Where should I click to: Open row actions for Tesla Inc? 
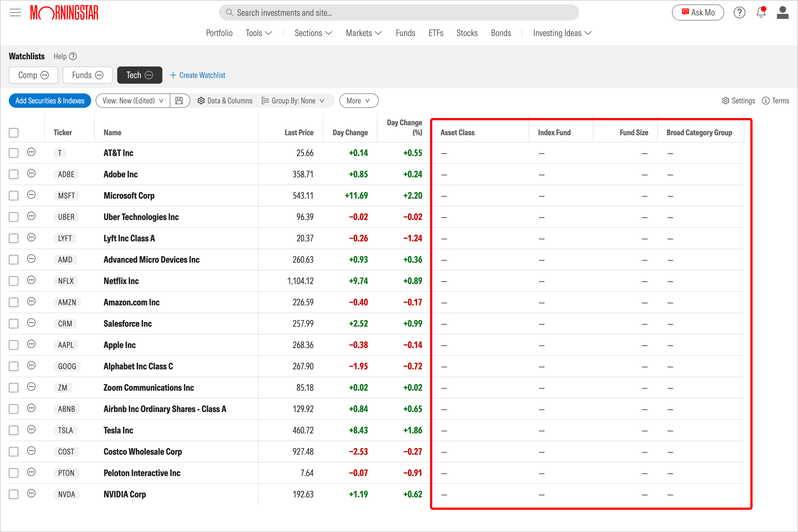click(31, 429)
